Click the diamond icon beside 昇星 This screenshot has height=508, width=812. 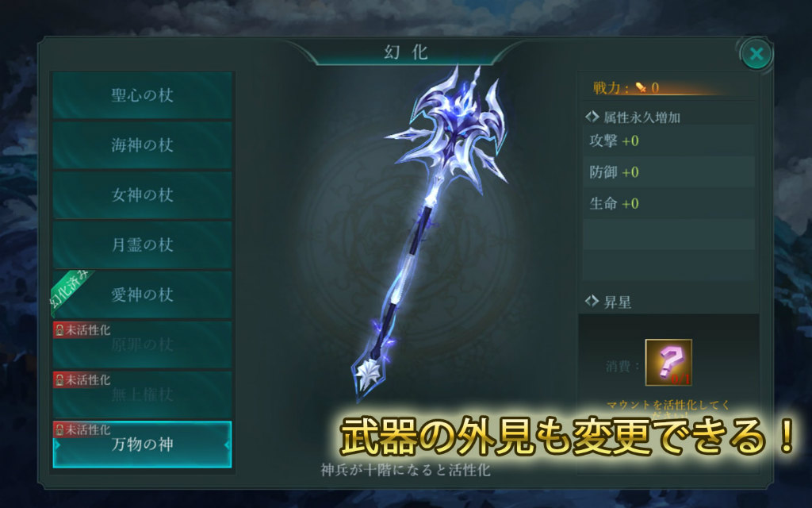592,301
